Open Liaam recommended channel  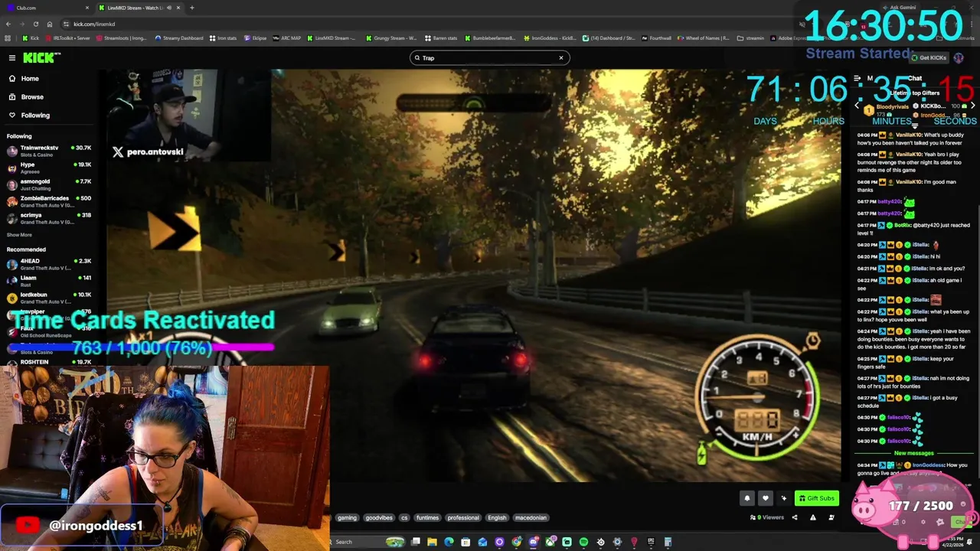(x=49, y=281)
